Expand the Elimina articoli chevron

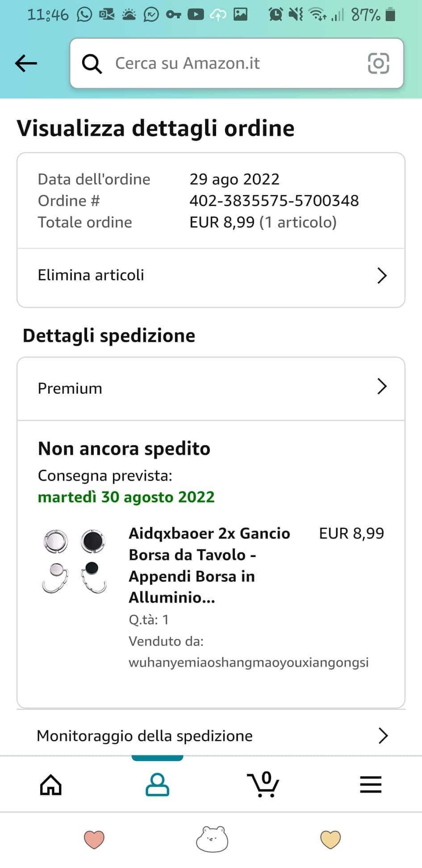[382, 276]
